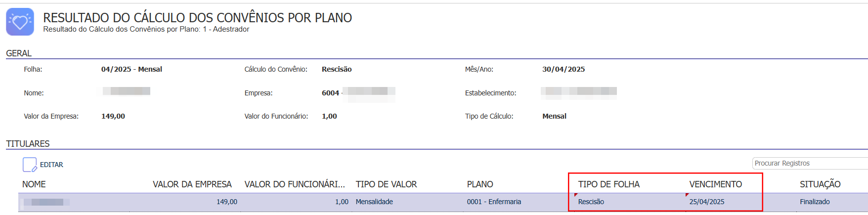The width and height of the screenshot is (868, 215).
Task: Click the Editar pencil icon
Action: (30, 165)
